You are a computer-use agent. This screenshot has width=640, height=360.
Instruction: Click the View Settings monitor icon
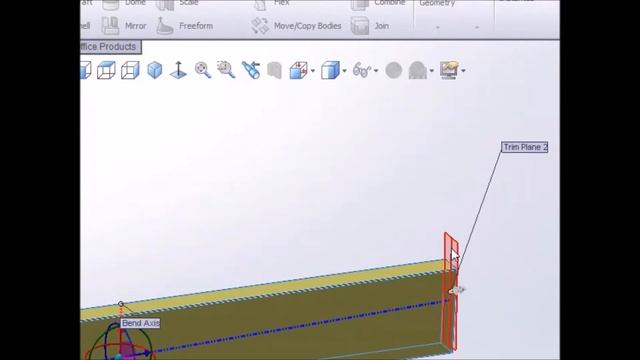(449, 70)
